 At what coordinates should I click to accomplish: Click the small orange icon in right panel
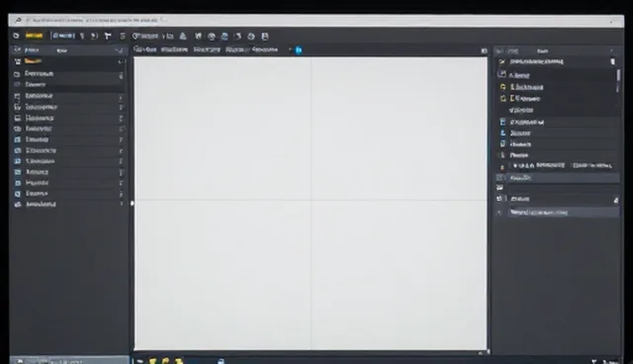click(x=502, y=167)
